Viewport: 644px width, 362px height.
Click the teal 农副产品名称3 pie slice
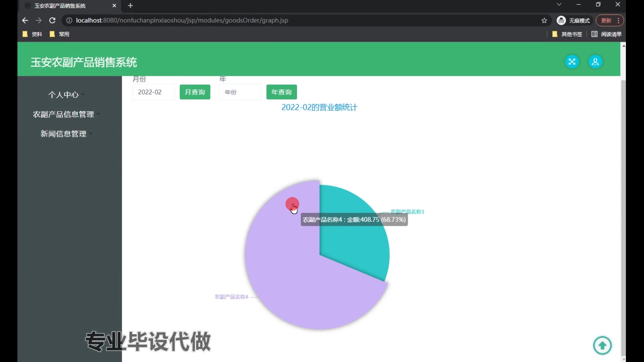(356, 248)
